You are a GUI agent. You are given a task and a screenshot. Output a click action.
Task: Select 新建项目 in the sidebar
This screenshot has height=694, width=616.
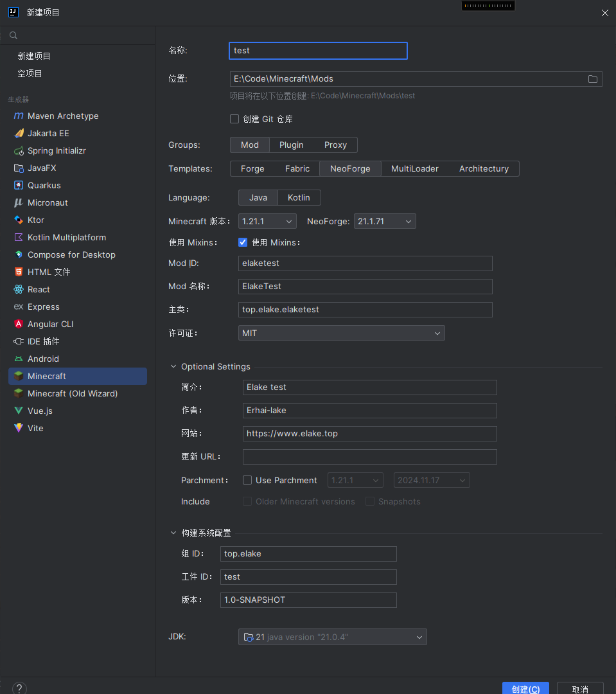click(x=34, y=56)
